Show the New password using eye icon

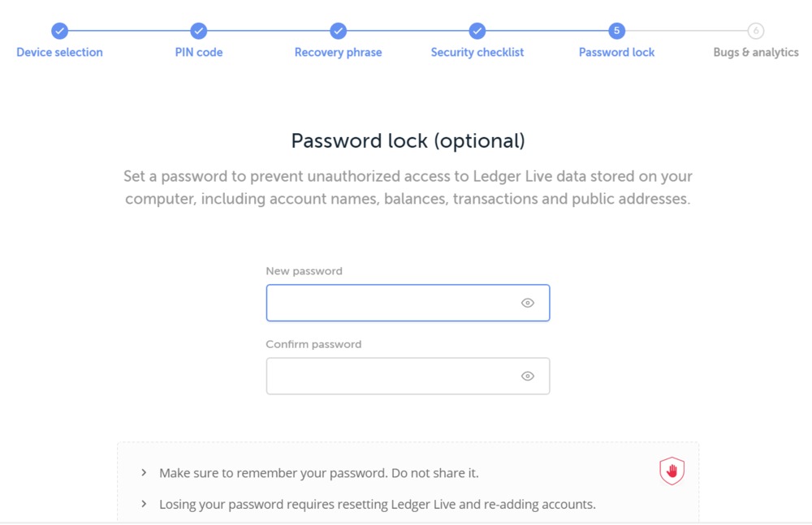527,303
